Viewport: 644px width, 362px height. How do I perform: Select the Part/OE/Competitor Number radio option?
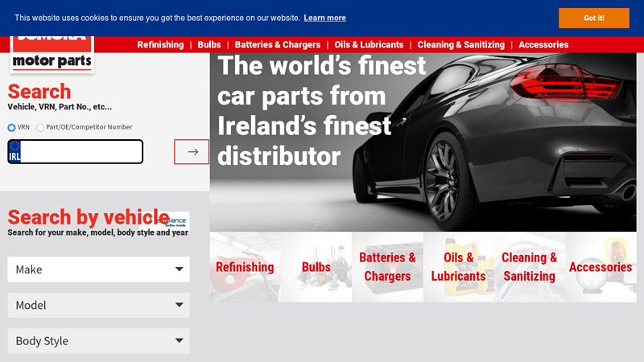coord(40,128)
